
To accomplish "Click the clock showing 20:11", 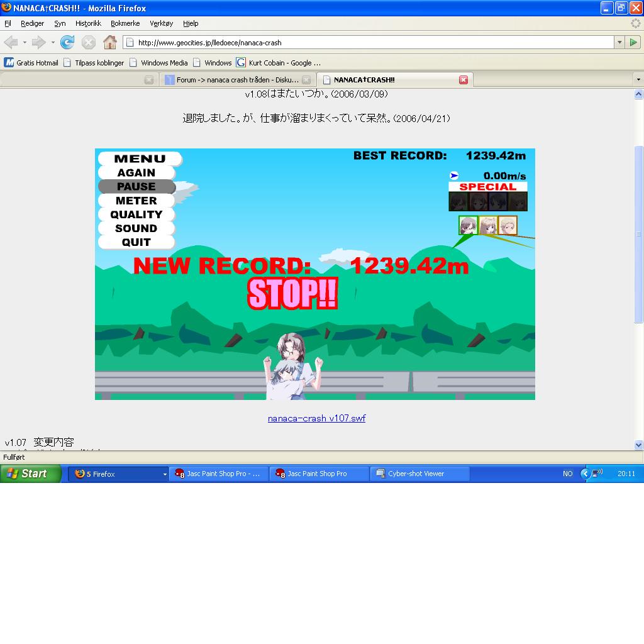I will click(626, 474).
